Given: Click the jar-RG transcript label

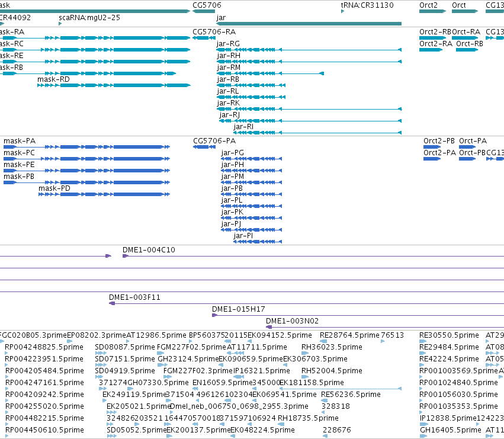Looking at the screenshot, I should (228, 44).
